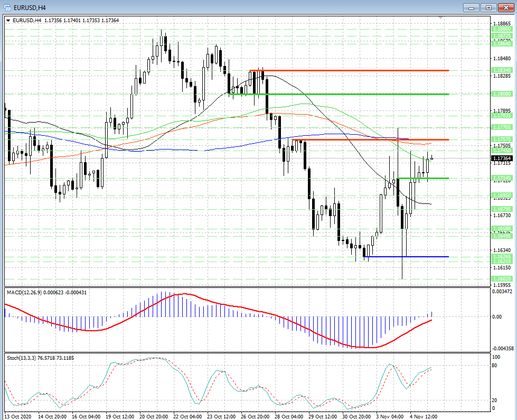Click the 22 Oct 04:00 time label
Image resolution: width=517 pixels, height=420 pixels.
point(187,416)
